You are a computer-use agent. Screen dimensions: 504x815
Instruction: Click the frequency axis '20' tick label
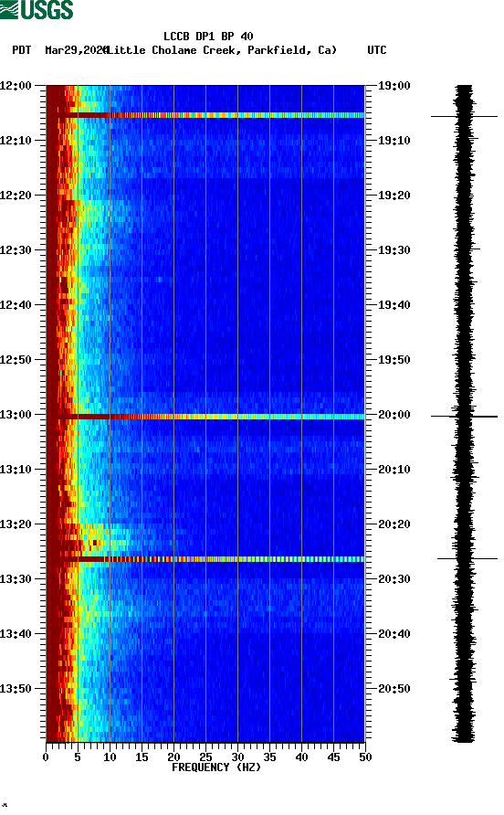click(173, 757)
